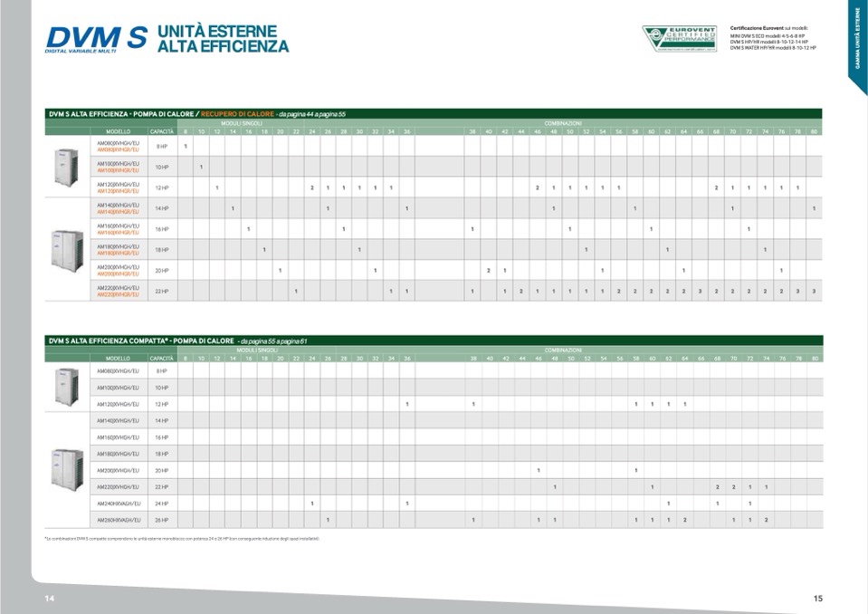Click the Modello column header in first table
Screen dimensions: 868x614
coord(118,131)
